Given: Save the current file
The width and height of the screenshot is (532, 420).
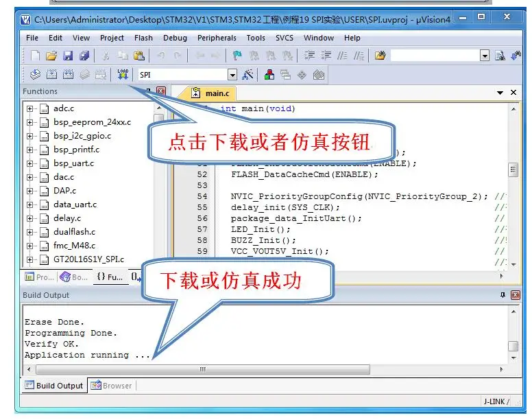Looking at the screenshot, I should click(68, 56).
